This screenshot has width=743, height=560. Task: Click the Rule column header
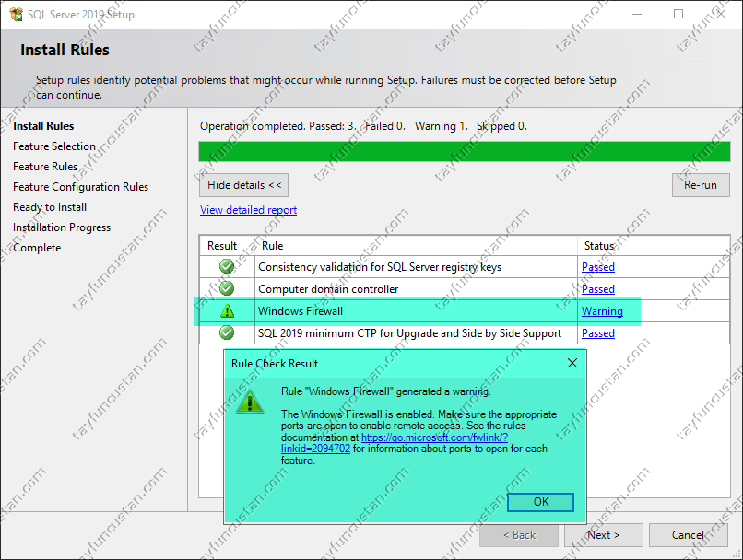[416, 246]
